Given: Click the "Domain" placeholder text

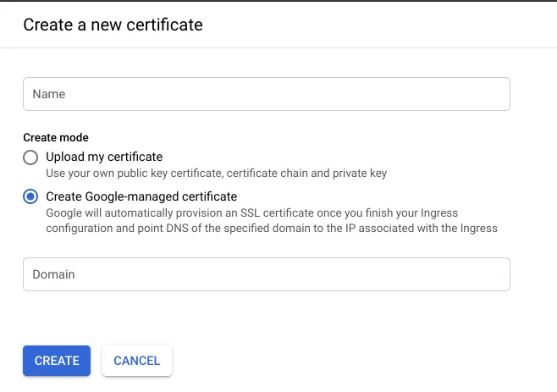Looking at the screenshot, I should coord(53,274).
